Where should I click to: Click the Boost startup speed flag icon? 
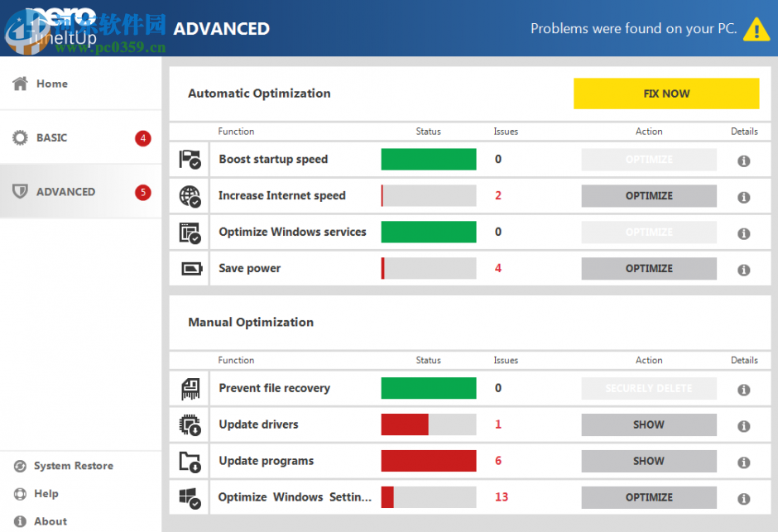pyautogui.click(x=190, y=160)
